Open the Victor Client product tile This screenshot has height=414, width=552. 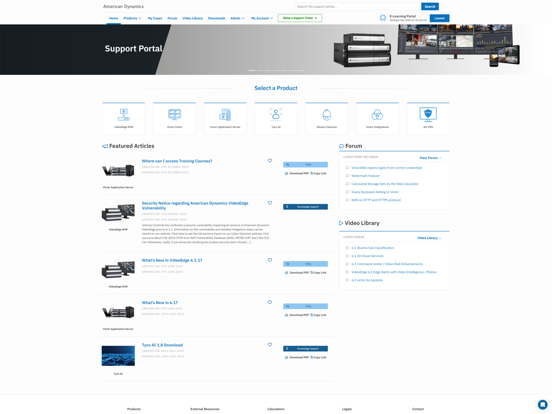tap(174, 118)
